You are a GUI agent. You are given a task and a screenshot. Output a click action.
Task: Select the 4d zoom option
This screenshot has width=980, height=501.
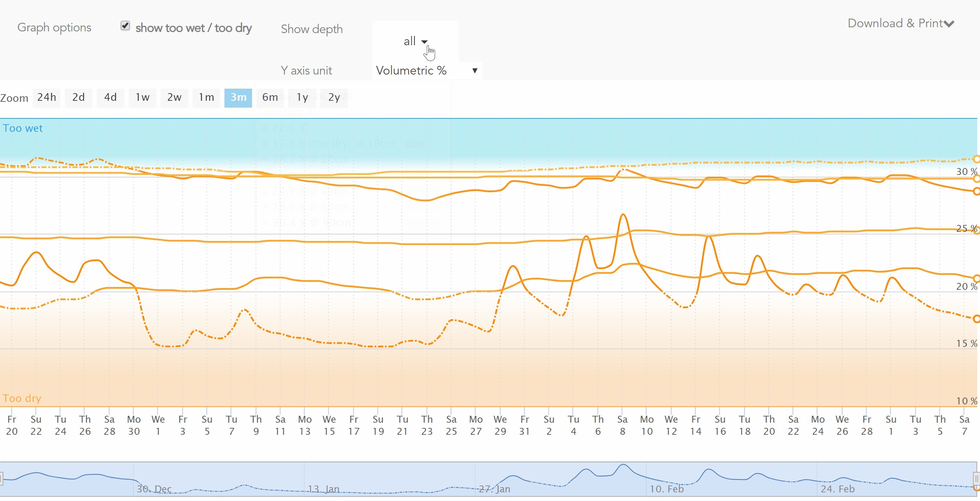pos(110,98)
